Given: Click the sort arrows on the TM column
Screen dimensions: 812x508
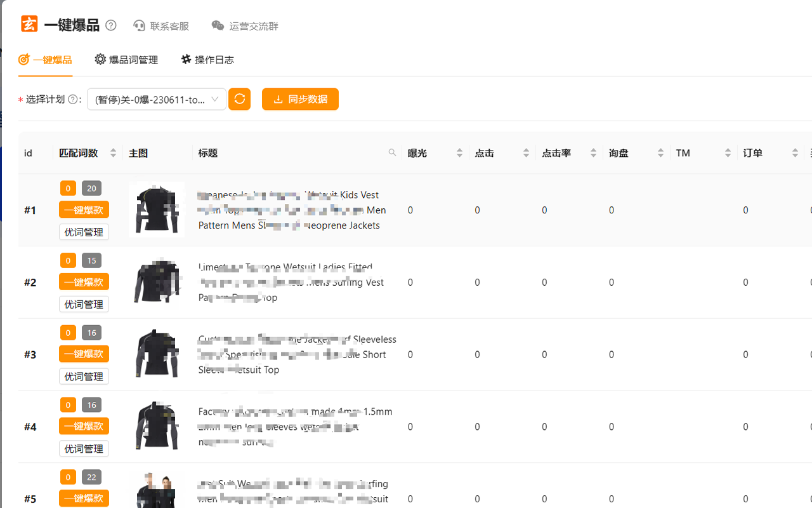Looking at the screenshot, I should point(728,152).
